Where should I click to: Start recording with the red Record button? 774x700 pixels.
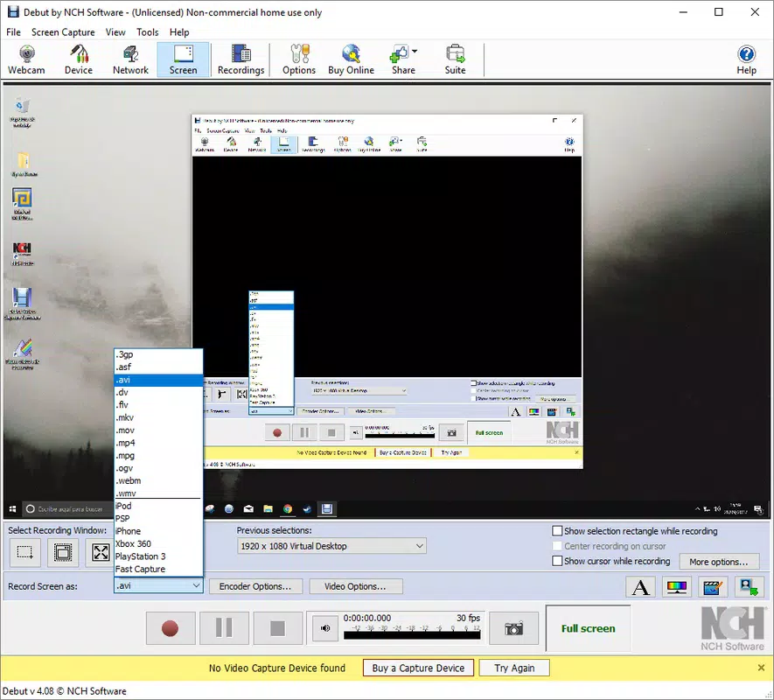click(x=171, y=628)
